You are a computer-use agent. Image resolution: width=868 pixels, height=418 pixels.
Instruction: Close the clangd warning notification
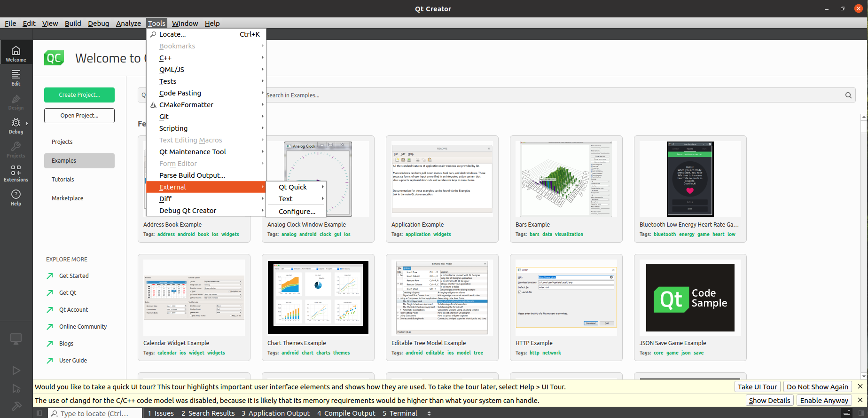pyautogui.click(x=860, y=400)
